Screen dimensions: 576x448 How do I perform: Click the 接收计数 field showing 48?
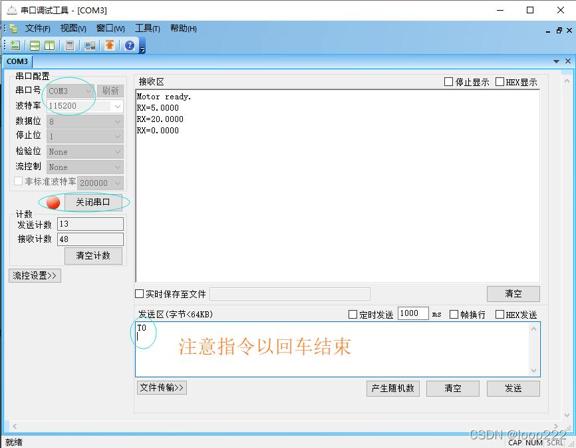click(90, 239)
